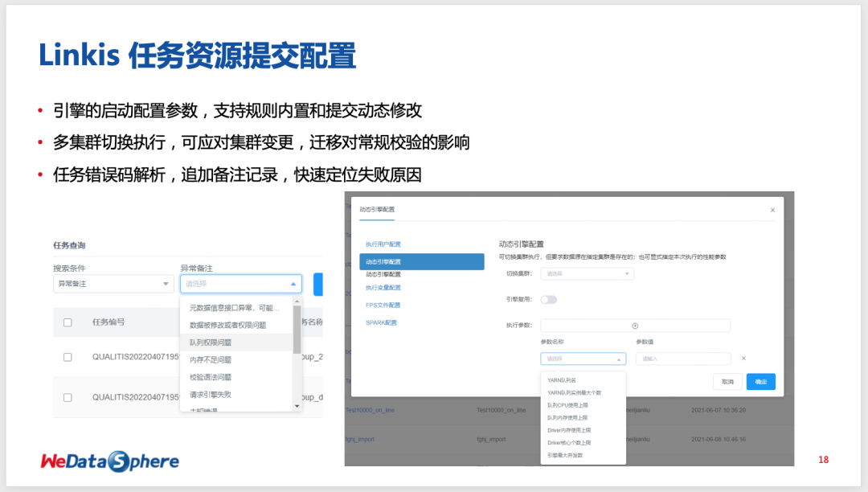Open the 搜索条件 dropdown showing 异常备注
This screenshot has width=868, height=492.
[x=113, y=284]
